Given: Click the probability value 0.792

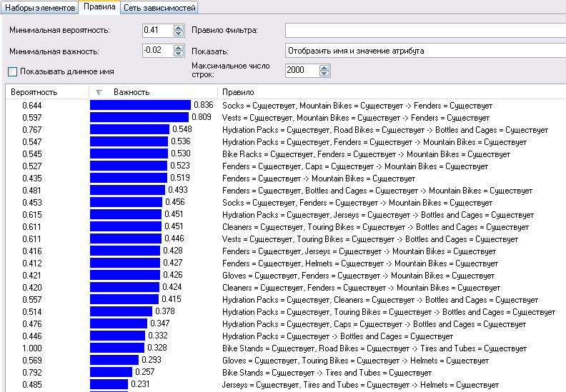Looking at the screenshot, I should [x=32, y=373].
